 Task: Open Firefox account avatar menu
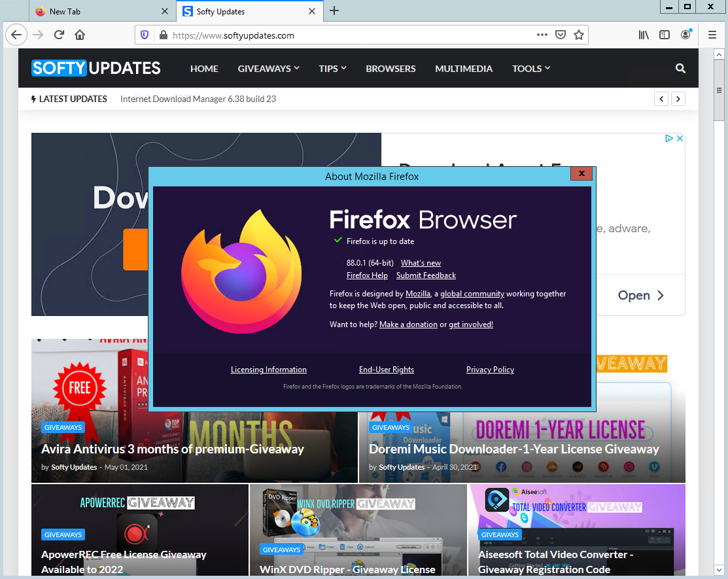pos(685,35)
